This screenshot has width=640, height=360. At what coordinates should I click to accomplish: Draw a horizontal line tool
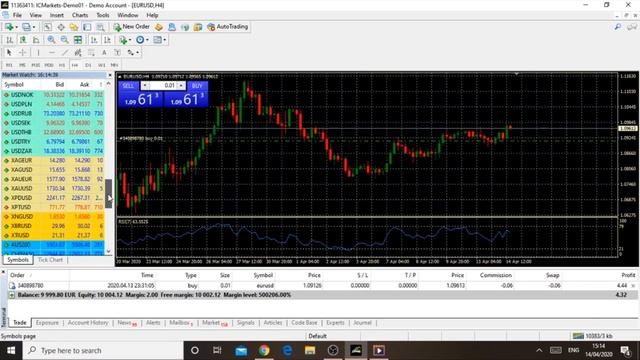pos(51,53)
